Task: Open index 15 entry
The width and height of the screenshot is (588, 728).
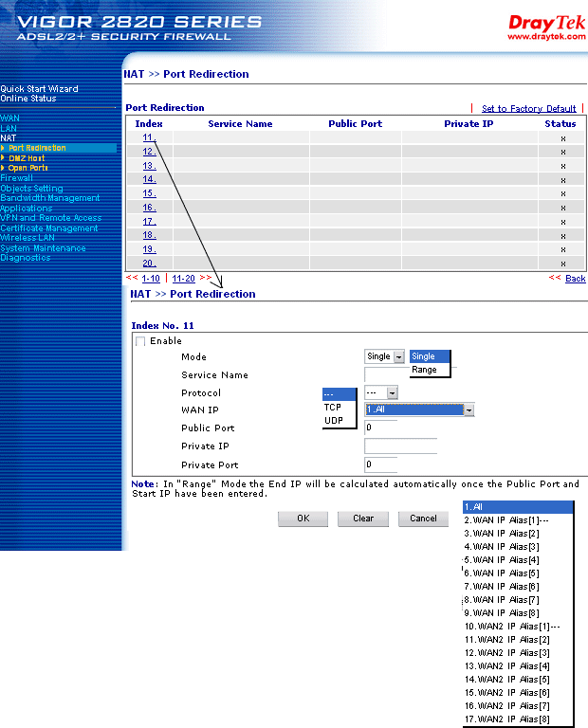Action: 149,193
